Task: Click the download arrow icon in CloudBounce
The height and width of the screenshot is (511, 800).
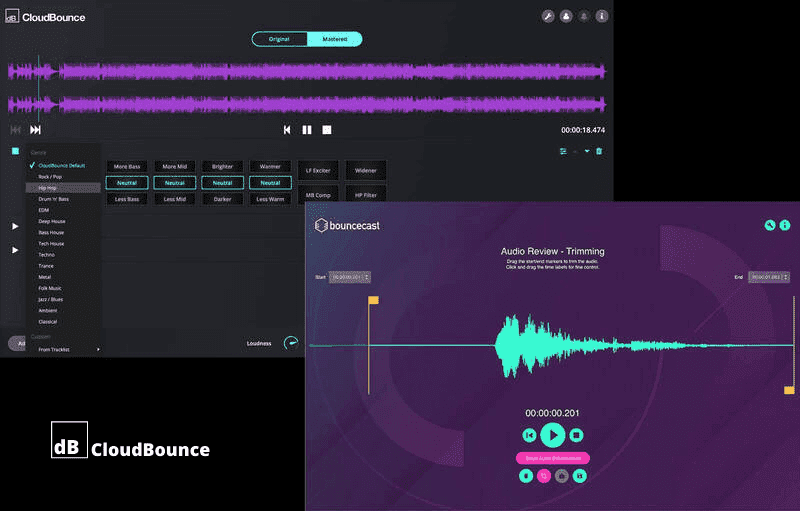Action: pos(587,151)
